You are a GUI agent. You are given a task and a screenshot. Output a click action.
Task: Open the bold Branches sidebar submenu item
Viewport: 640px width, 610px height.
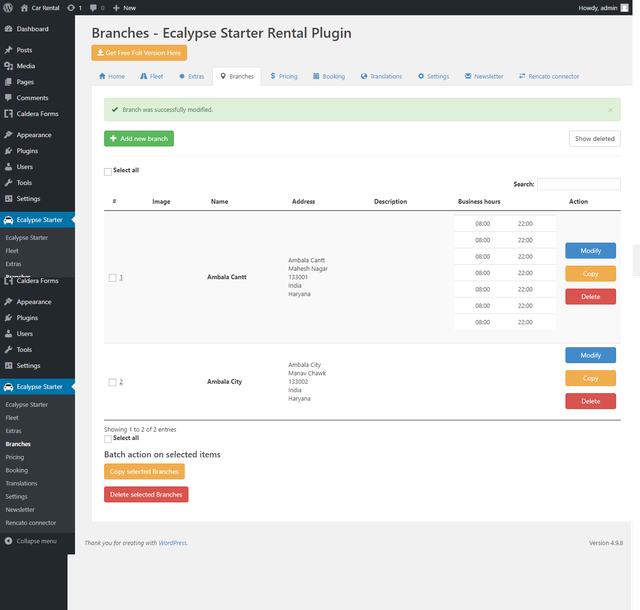[x=18, y=444]
